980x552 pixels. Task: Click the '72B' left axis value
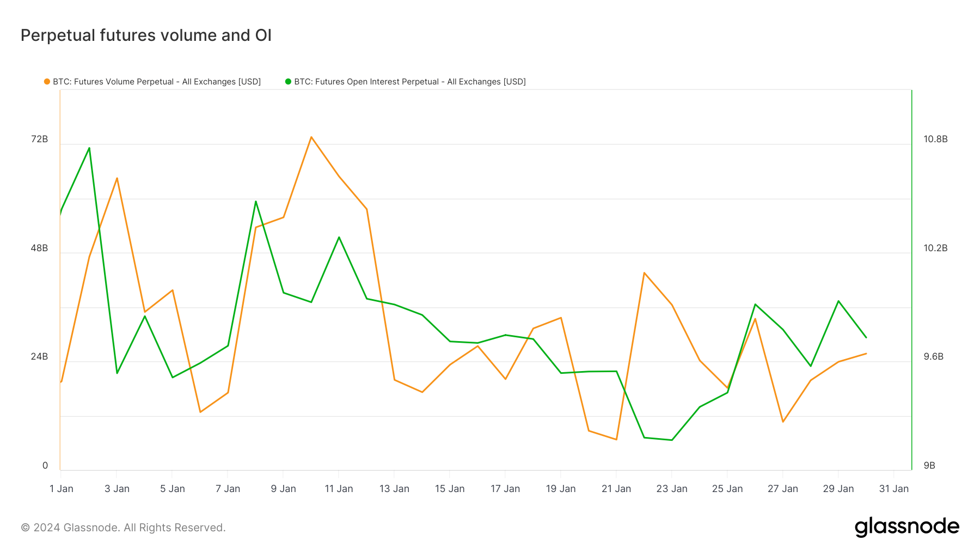(39, 139)
